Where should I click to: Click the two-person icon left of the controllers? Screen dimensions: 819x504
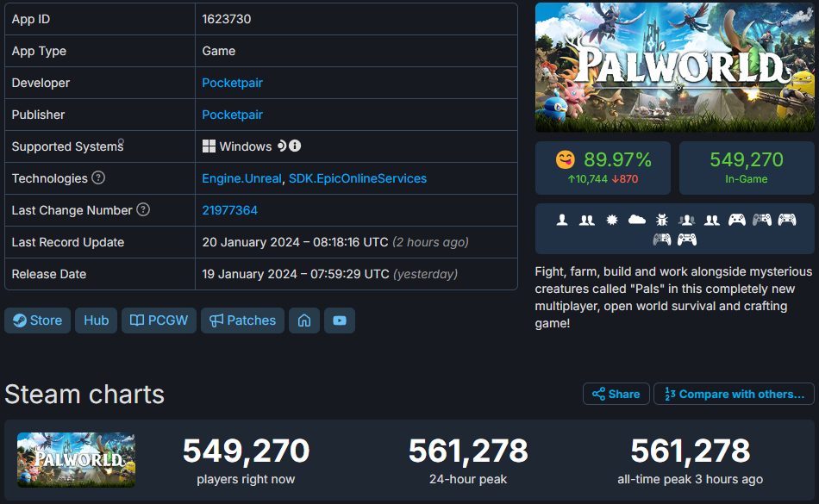click(x=712, y=221)
